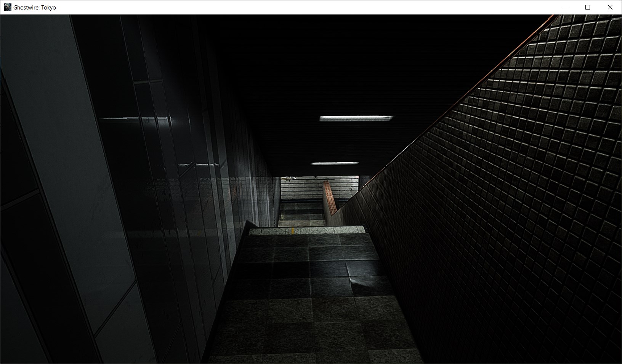Click the brick pillar at the stair bottom
This screenshot has width=622, height=364.
pos(329,199)
